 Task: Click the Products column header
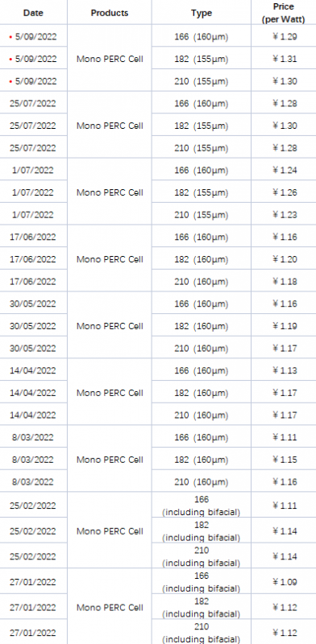(110, 13)
